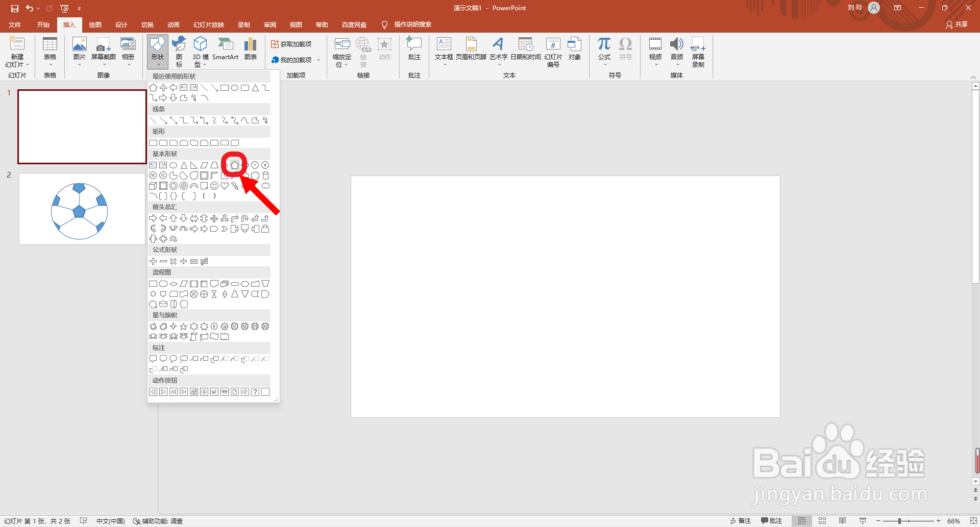
Task: Switch to Slide Sorter view
Action: 822,521
